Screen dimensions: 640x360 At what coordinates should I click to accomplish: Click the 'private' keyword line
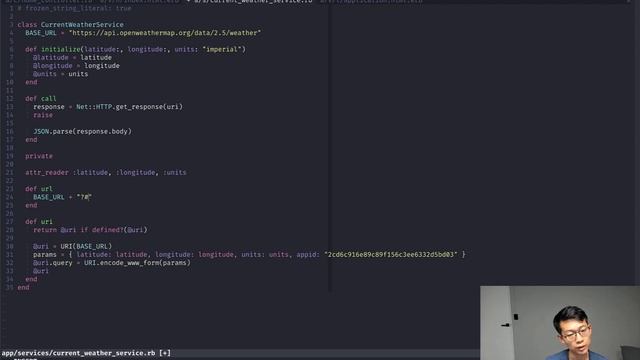(39, 156)
